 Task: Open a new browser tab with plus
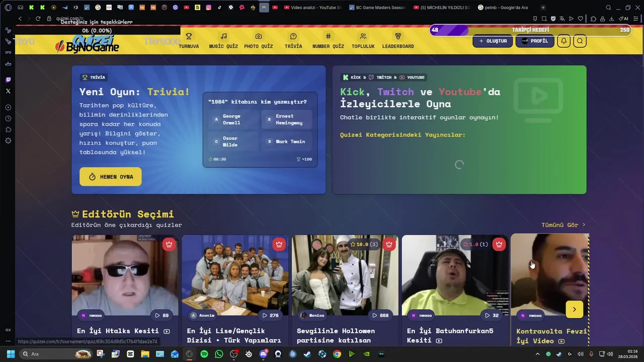point(543,8)
